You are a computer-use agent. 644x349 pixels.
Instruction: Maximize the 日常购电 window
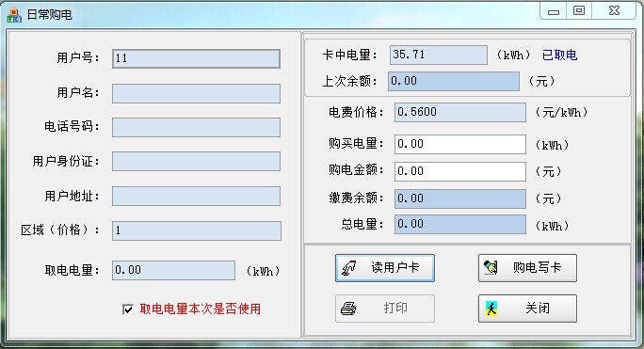pos(579,10)
